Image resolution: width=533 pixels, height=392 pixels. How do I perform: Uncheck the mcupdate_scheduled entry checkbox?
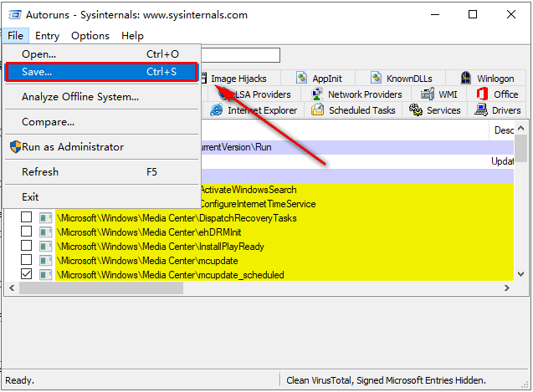[26, 274]
